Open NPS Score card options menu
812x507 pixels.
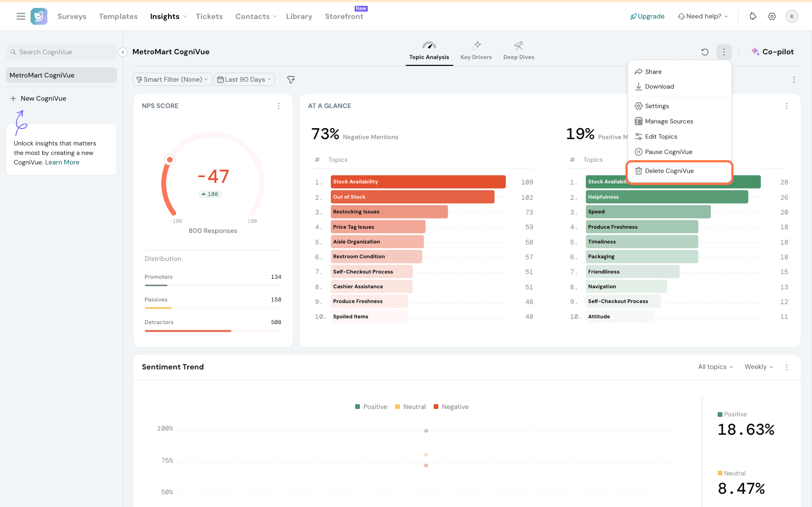pyautogui.click(x=279, y=106)
